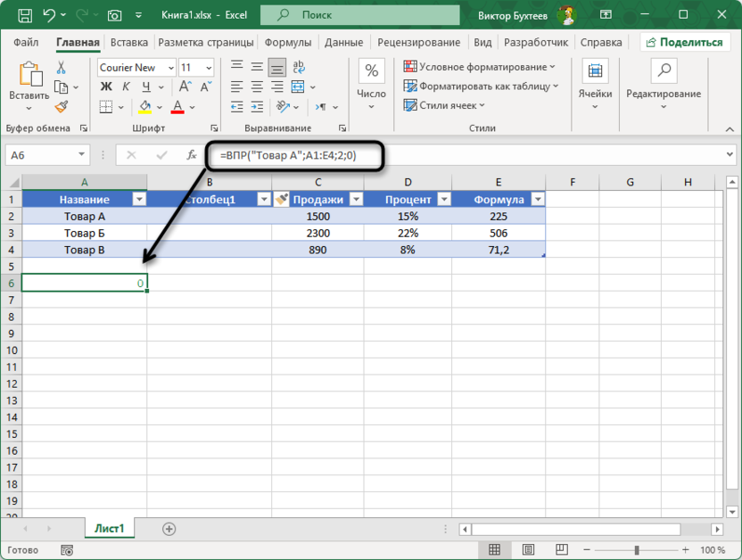Toggle the Merge and Center option
The image size is (742, 560).
click(x=298, y=86)
